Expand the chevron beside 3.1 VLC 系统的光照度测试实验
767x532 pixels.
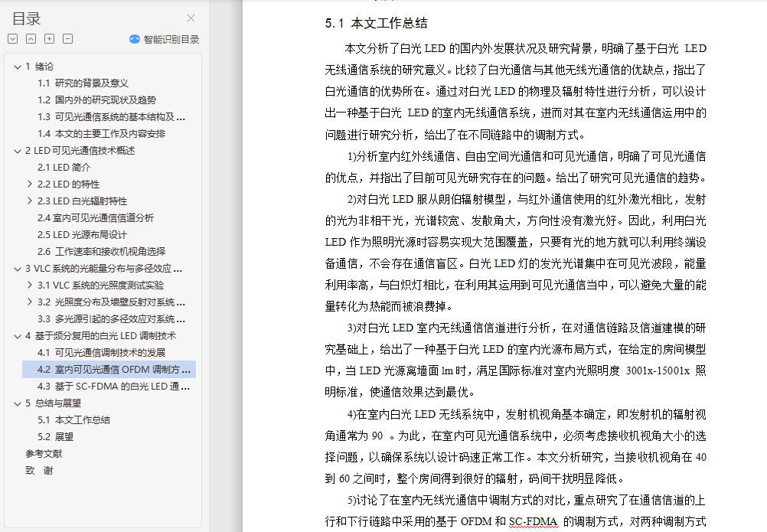click(30, 285)
